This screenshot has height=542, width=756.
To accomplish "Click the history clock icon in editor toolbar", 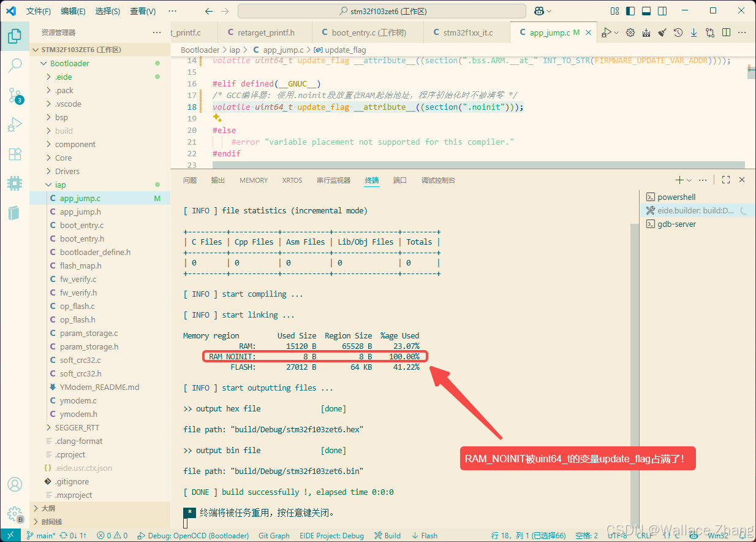I will [x=678, y=32].
